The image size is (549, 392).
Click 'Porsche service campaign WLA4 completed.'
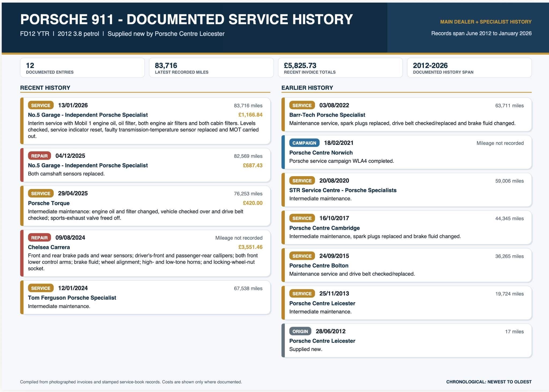[x=342, y=161]
